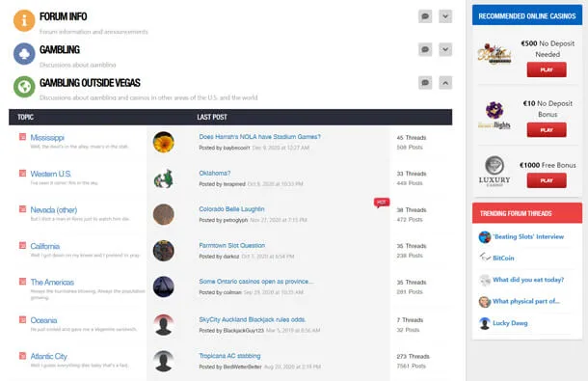
Task: Open the BitCoin trending thread
Action: click(503, 258)
